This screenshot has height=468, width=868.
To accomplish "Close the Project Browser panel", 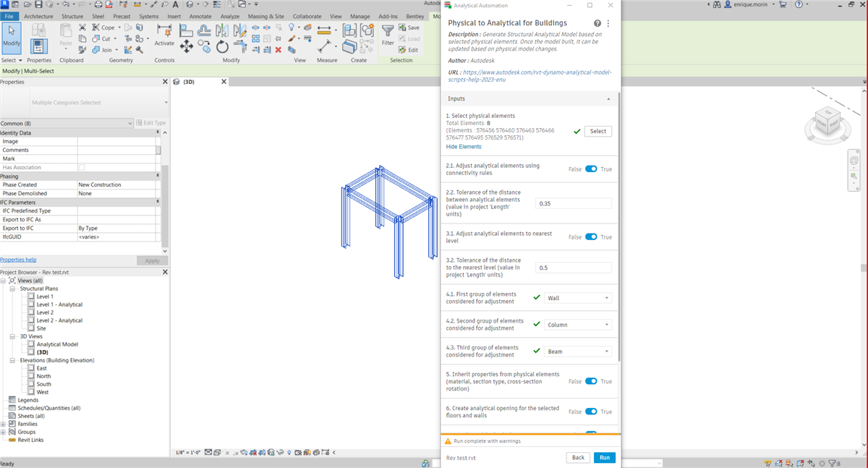I will point(165,272).
